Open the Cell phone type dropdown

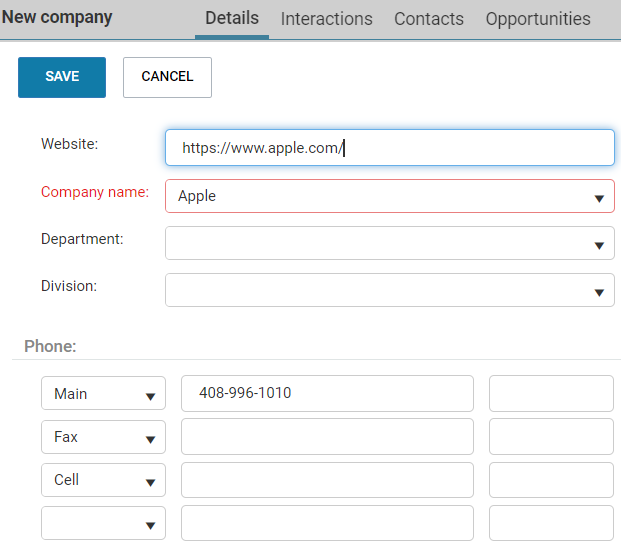[x=103, y=480]
